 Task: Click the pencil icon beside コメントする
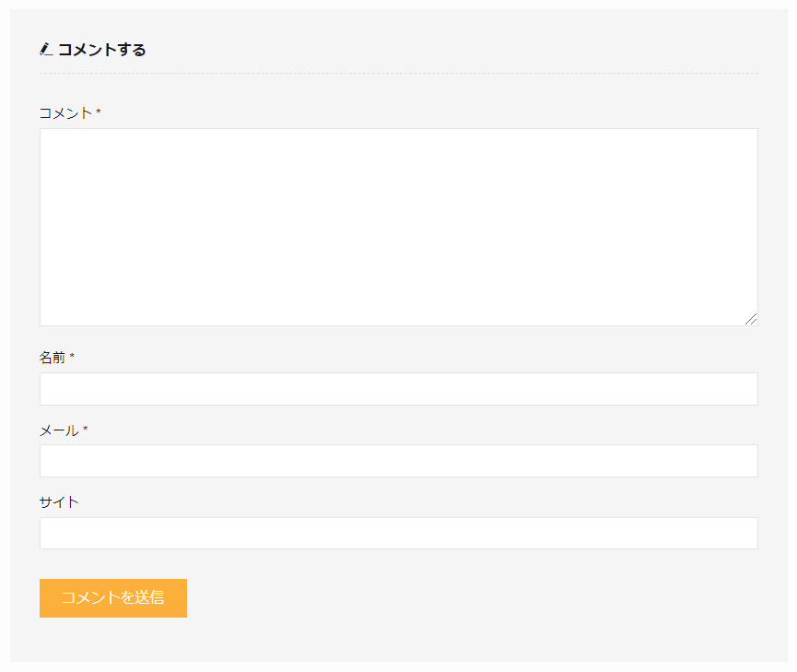click(46, 50)
